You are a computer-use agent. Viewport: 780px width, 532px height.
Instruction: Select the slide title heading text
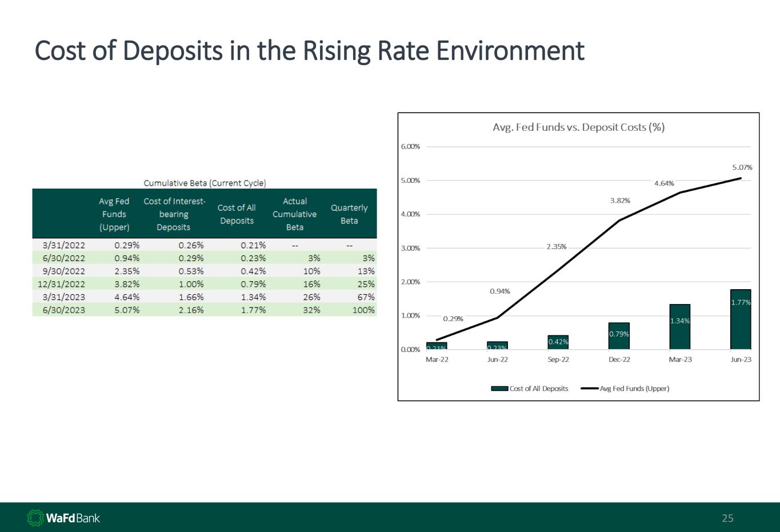coord(309,50)
